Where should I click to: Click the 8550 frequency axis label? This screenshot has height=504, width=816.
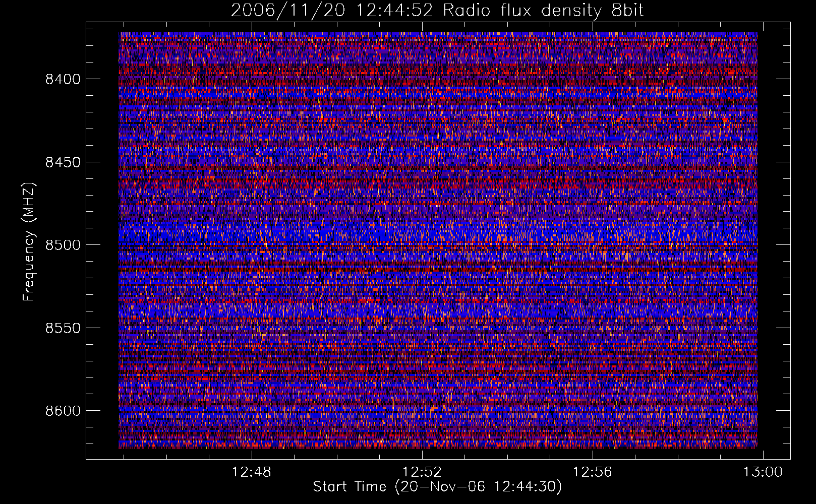tap(63, 328)
